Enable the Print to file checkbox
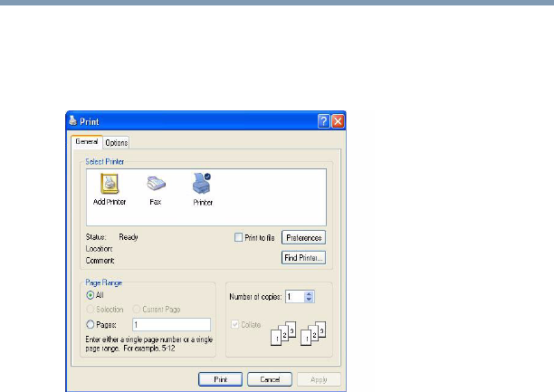Viewport: 554px width, 392px height. coord(238,237)
